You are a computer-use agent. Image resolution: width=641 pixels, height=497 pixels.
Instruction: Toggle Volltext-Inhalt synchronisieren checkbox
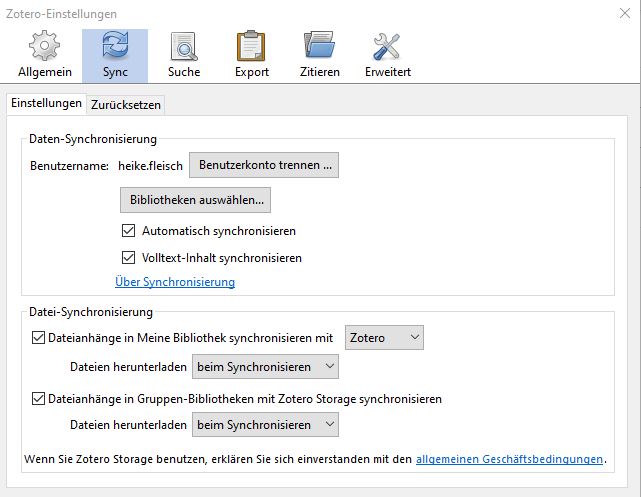128,258
